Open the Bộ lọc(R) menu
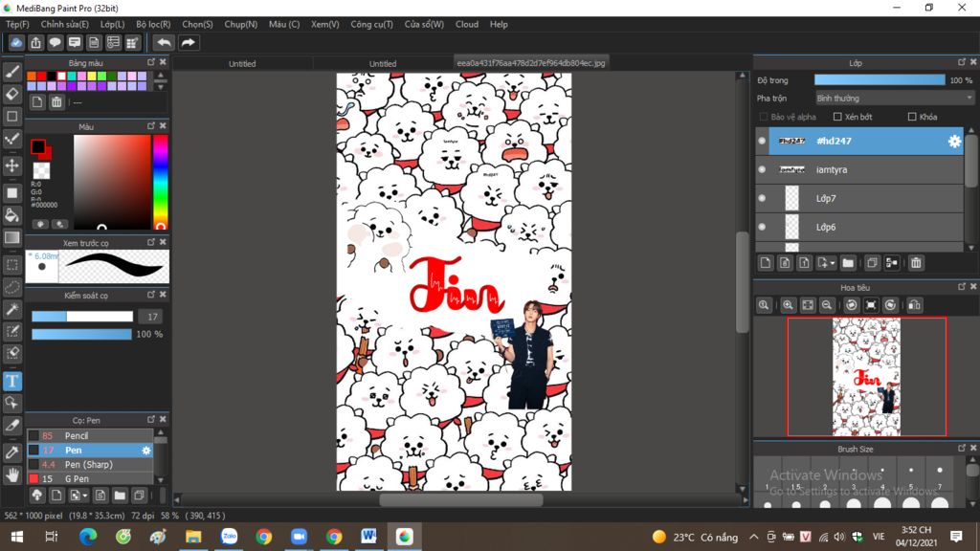Viewport: 980px width, 551px height. tap(153, 24)
